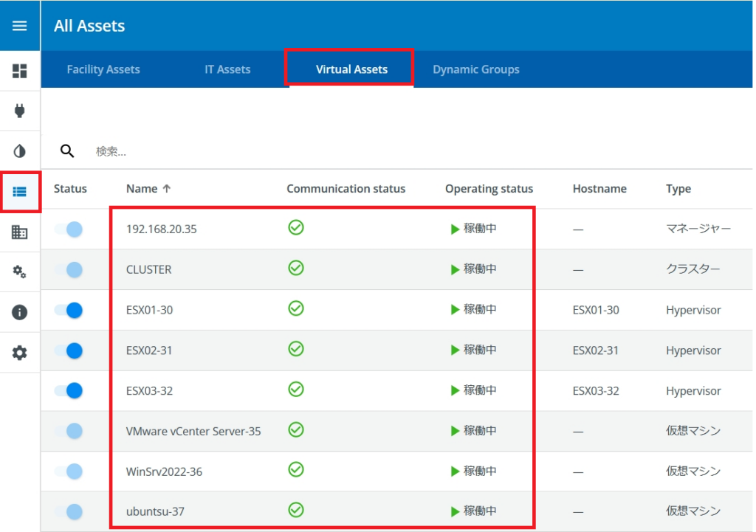Open the info icon in the sidebar
This screenshot has height=532, width=756.
click(x=20, y=310)
